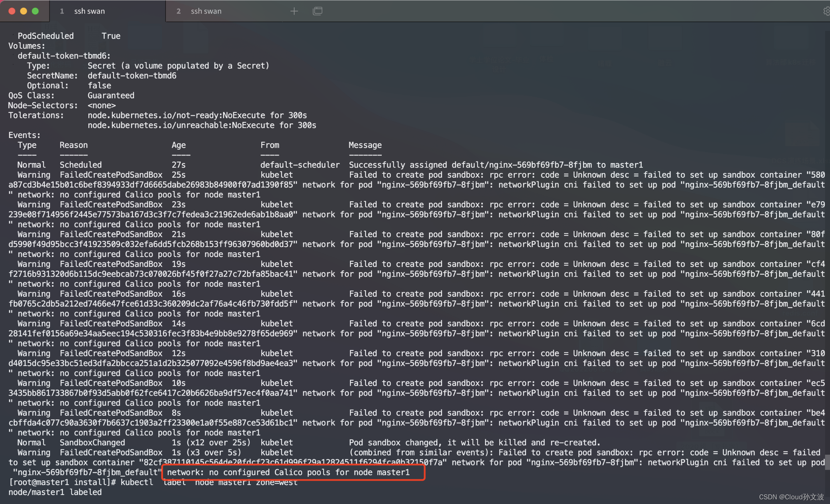Click the 'SecretName:' label
Screen dimensions: 830x504
pyautogui.click(x=52, y=76)
